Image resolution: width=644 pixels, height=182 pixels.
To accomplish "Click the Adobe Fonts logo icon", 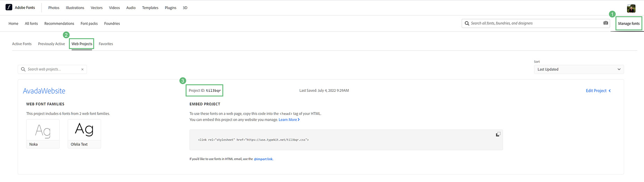I will coord(9,7).
